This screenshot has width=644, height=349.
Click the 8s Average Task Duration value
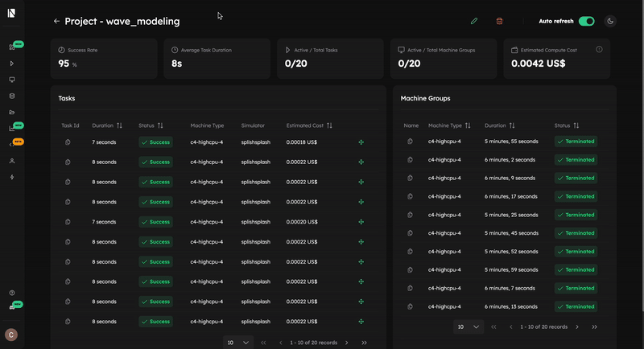[176, 64]
